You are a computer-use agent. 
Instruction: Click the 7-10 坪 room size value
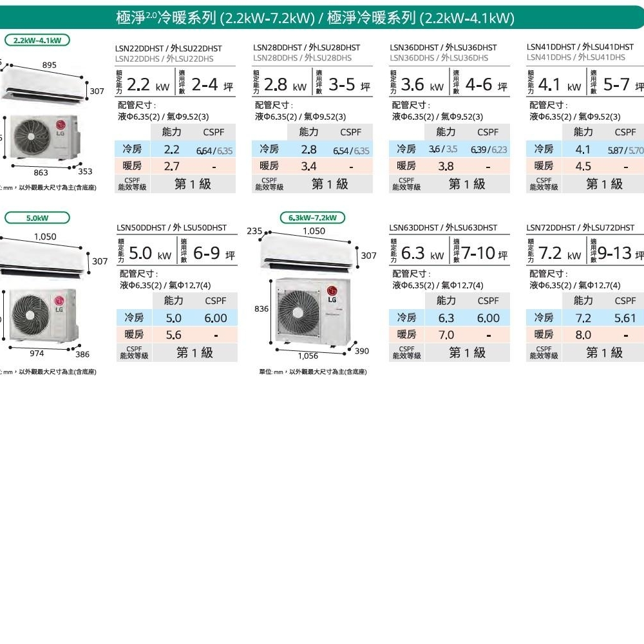point(485,253)
